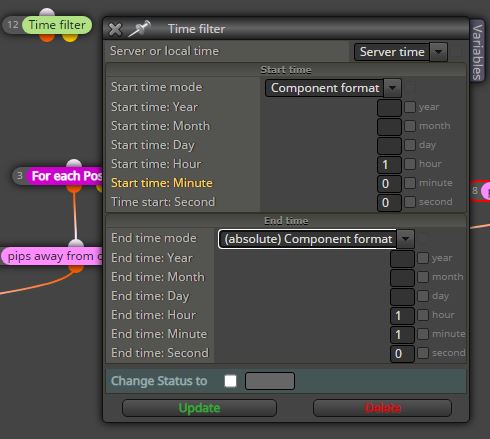Click End time Hour input field
Viewport: 490px width, 439px height.
[x=402, y=316]
